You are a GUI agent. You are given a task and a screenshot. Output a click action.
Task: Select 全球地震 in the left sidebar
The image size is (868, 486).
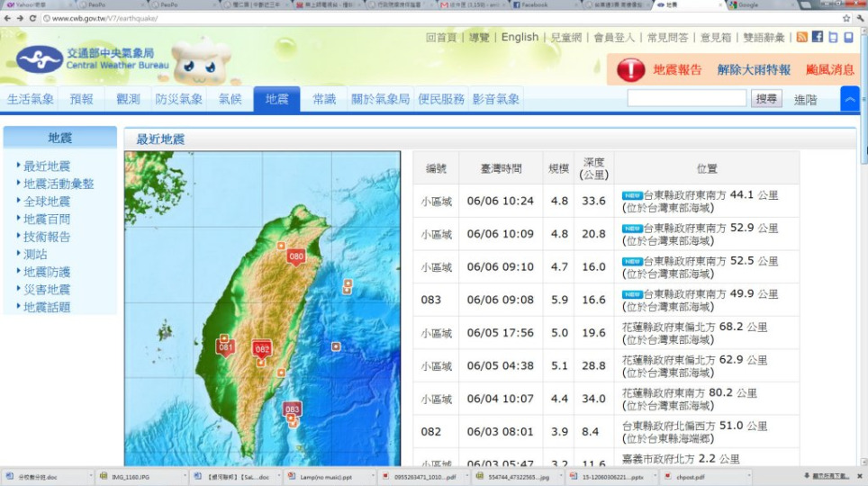tap(47, 202)
